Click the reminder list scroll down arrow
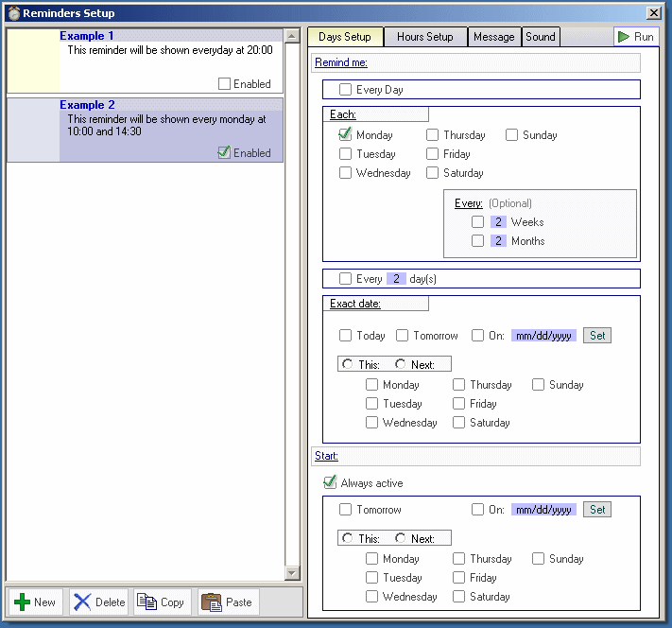Screen dimensions: 672x628 tap(292, 573)
